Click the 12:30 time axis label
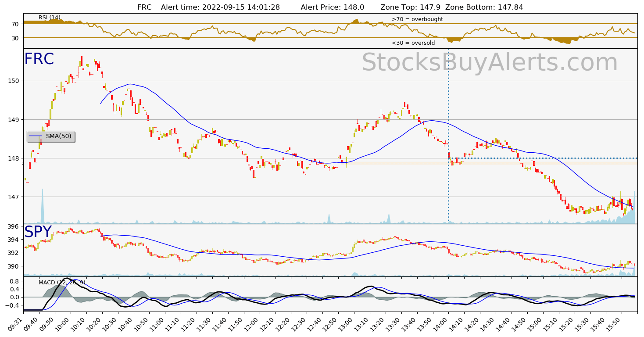 pos(299,323)
